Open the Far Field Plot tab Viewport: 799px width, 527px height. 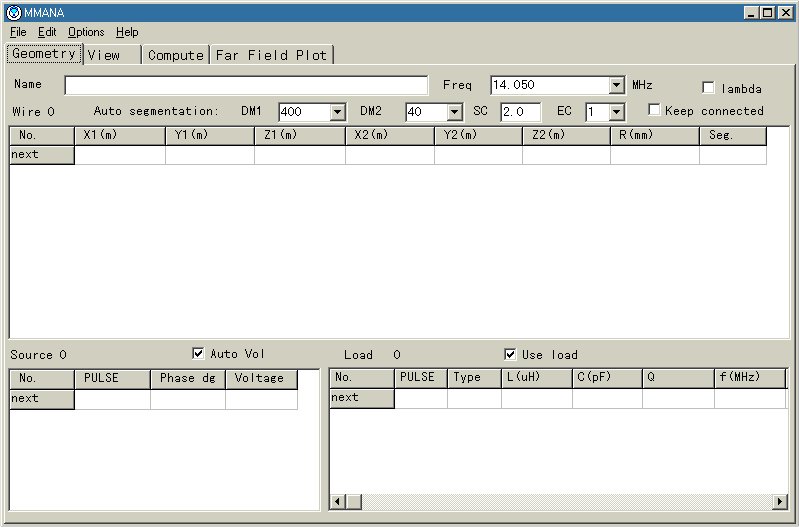(271, 55)
